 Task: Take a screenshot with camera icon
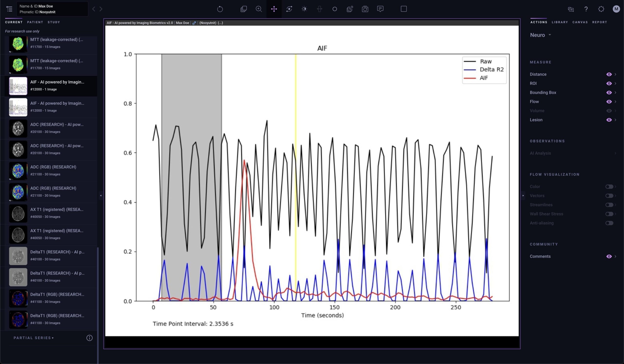pyautogui.click(x=365, y=9)
